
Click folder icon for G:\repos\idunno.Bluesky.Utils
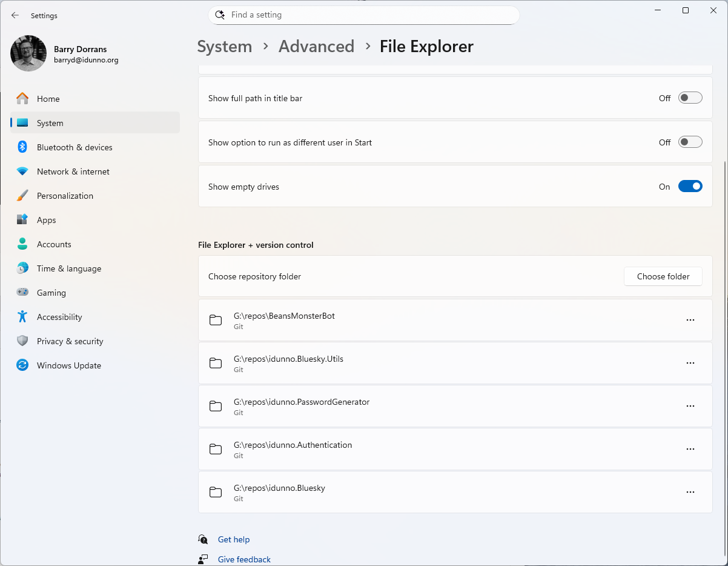click(x=216, y=363)
